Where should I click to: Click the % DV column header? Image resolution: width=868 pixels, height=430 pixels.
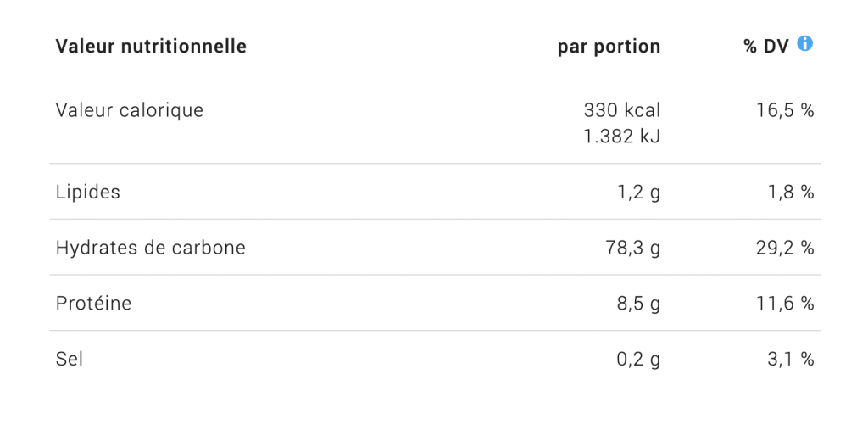coord(766,47)
